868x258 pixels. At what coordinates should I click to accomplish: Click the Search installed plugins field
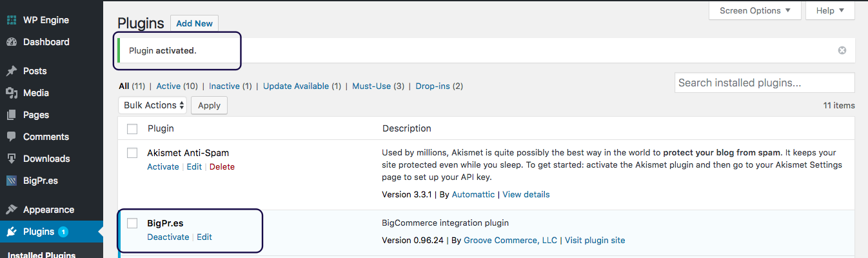pyautogui.click(x=764, y=83)
